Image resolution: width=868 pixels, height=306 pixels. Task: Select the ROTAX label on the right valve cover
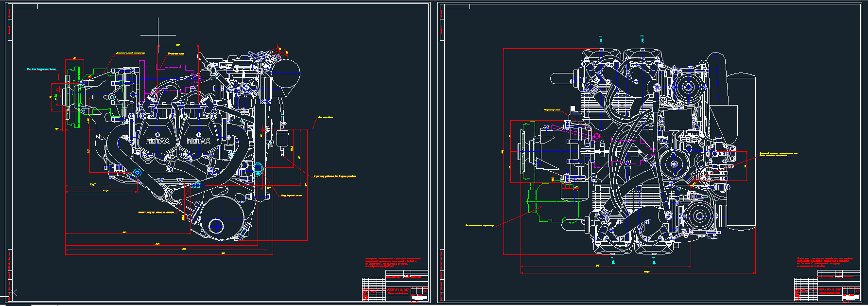(x=199, y=141)
